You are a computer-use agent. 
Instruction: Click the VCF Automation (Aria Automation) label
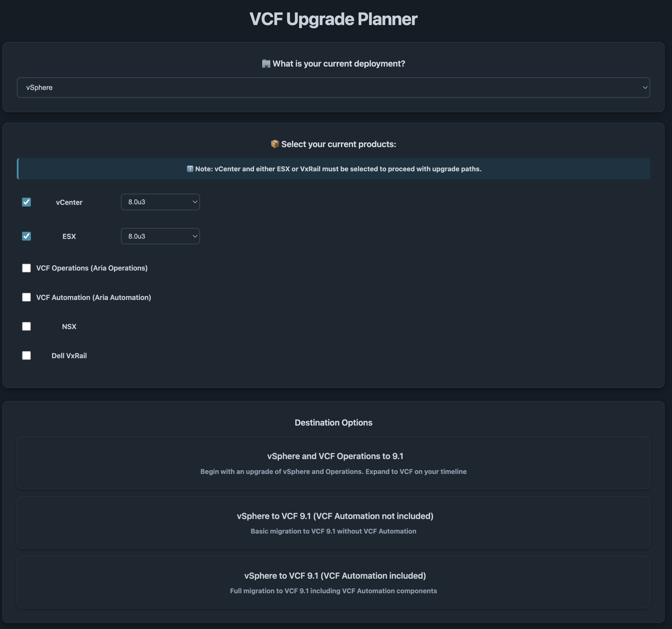tap(94, 297)
